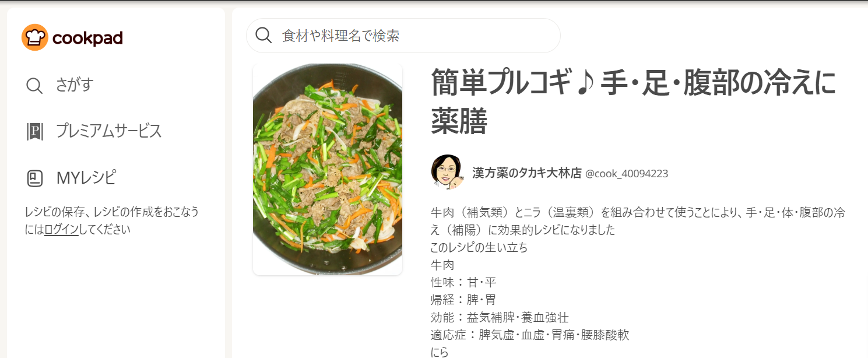
Task: Visit the 漢方薬のタカキ大林店 author profile
Action: tap(527, 173)
